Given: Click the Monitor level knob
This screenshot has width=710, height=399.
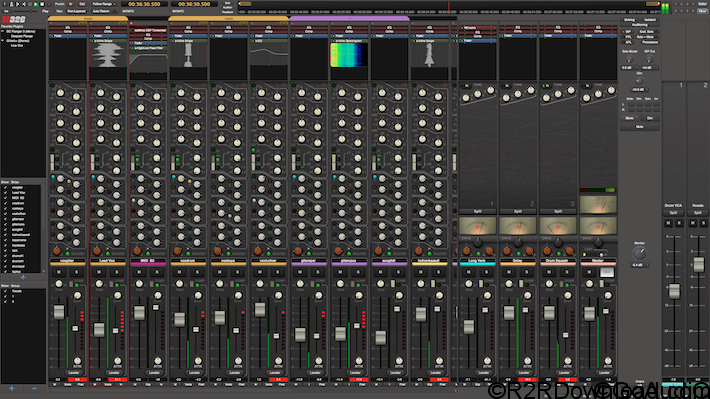Looking at the screenshot, I should [639, 253].
